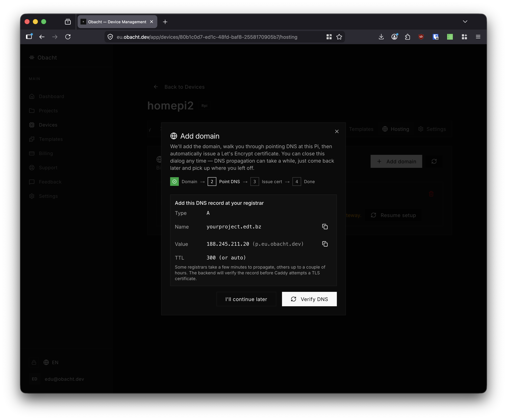This screenshot has width=507, height=420.
Task: Show site security shield info
Action: tap(110, 37)
